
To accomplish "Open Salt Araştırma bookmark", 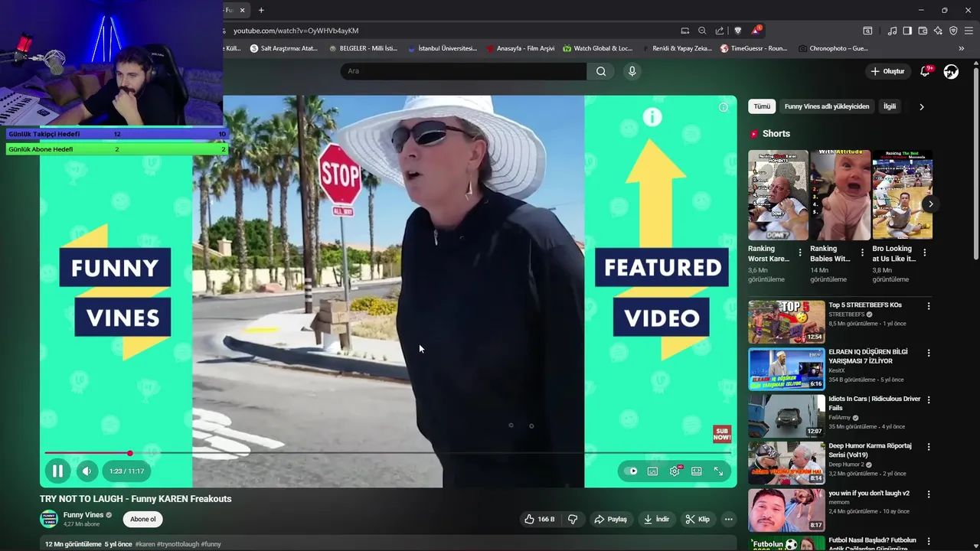I will [x=283, y=48].
